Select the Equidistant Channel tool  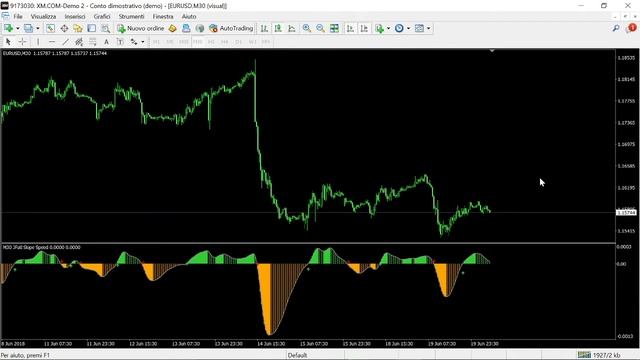coord(79,42)
